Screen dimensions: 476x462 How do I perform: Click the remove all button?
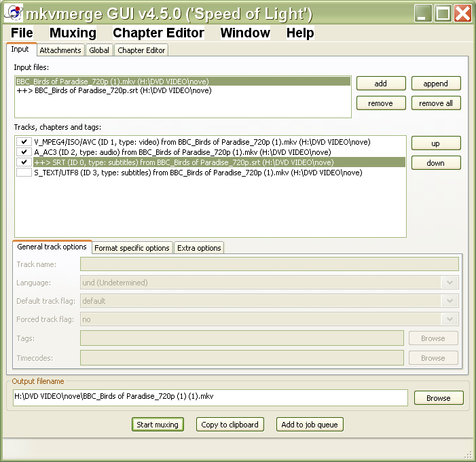(x=436, y=103)
